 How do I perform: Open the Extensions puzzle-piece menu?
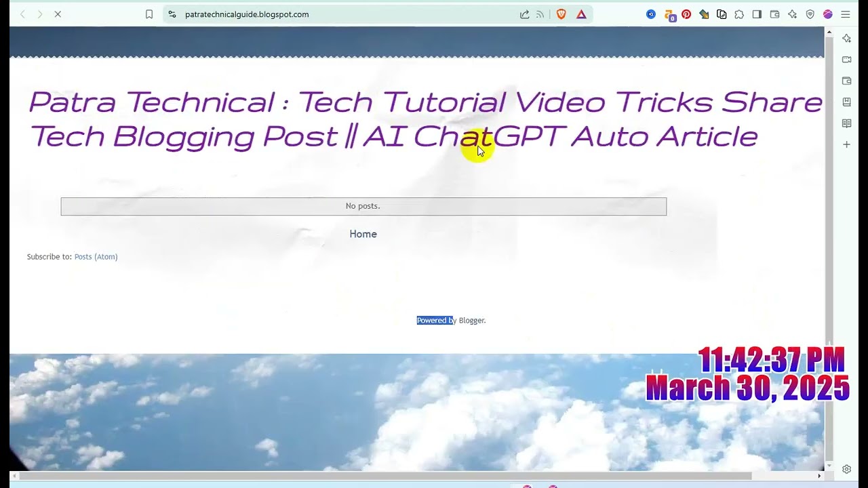739,14
